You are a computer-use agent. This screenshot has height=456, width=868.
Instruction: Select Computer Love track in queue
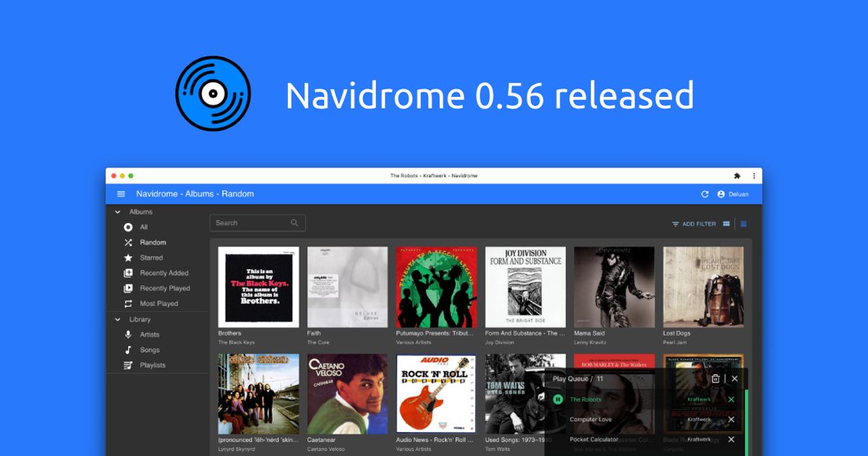590,420
